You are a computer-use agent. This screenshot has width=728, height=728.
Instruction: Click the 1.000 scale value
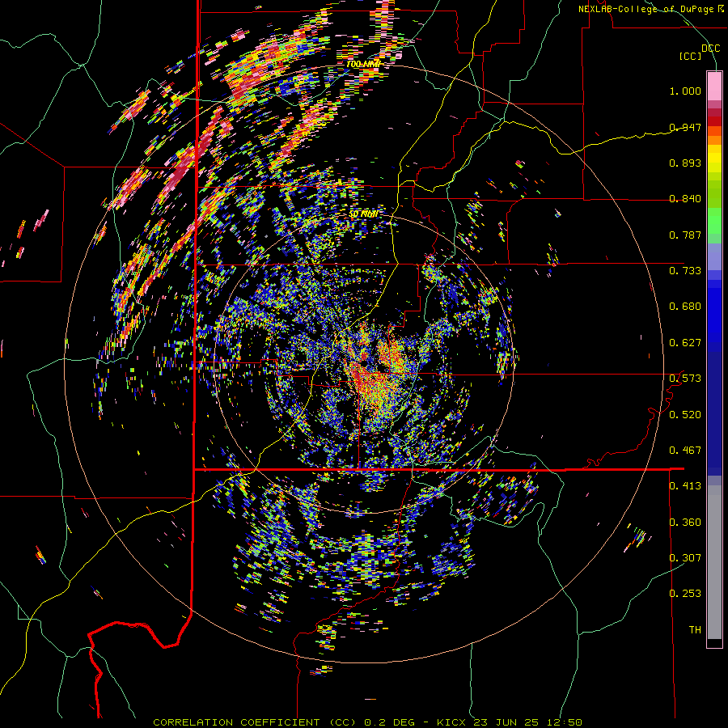point(685,91)
